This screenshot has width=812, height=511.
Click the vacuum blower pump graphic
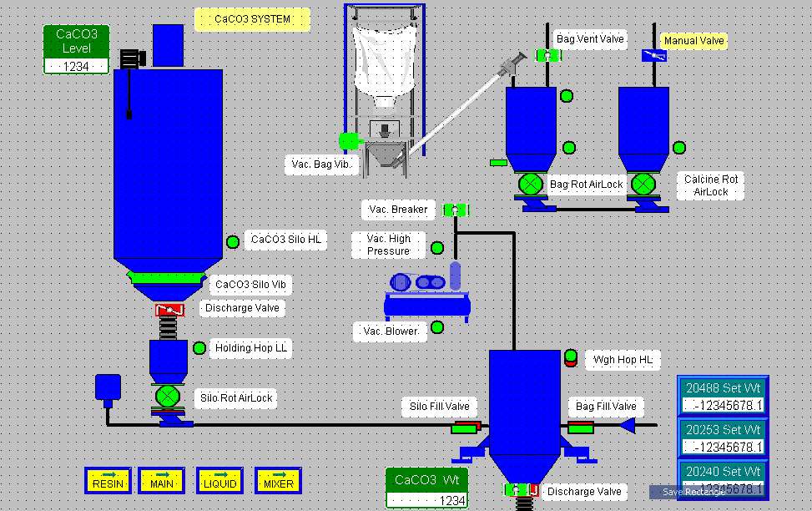(x=426, y=286)
